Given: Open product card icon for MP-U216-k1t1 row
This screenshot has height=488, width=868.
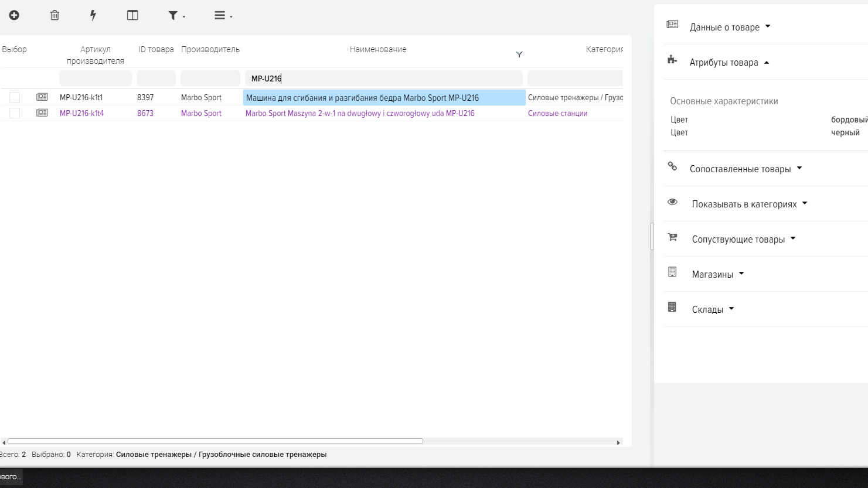Looking at the screenshot, I should [x=42, y=97].
